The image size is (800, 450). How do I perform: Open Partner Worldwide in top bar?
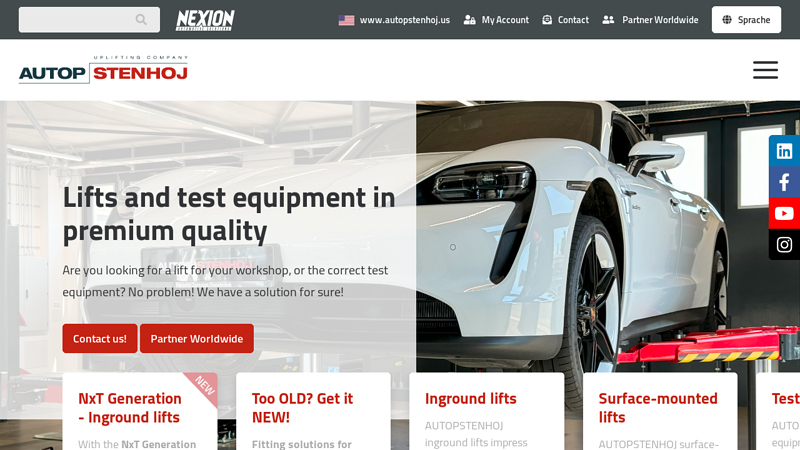coord(651,20)
